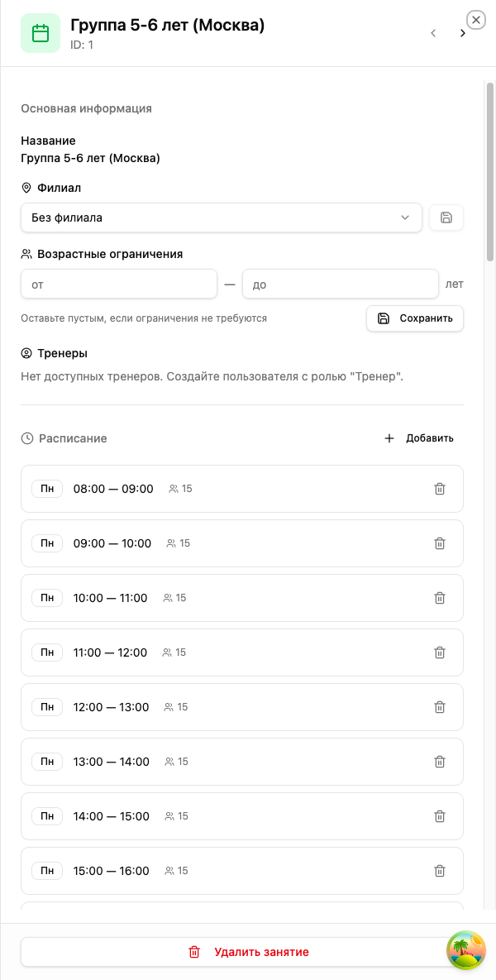This screenshot has width=496, height=980.
Task: Click the palm tree island avatar icon
Action: (467, 950)
